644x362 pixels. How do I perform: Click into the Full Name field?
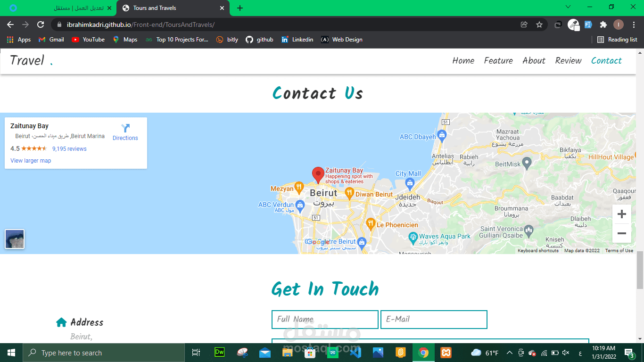[x=325, y=320]
